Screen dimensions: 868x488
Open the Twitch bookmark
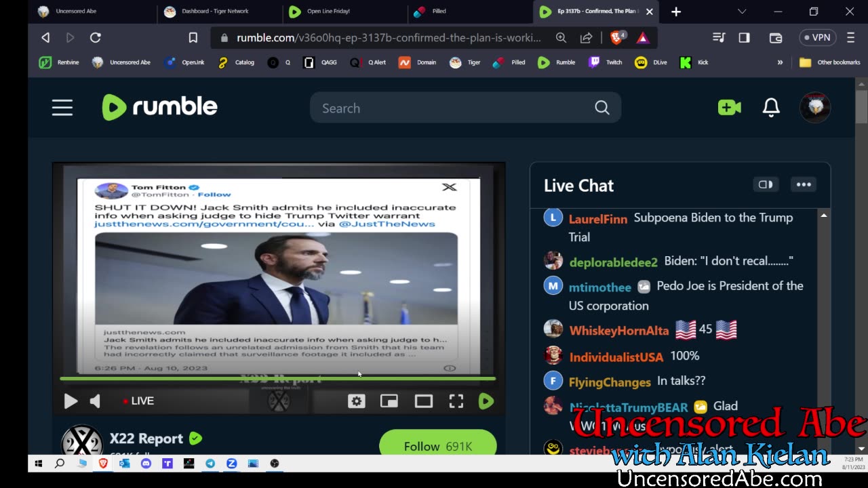coord(606,62)
